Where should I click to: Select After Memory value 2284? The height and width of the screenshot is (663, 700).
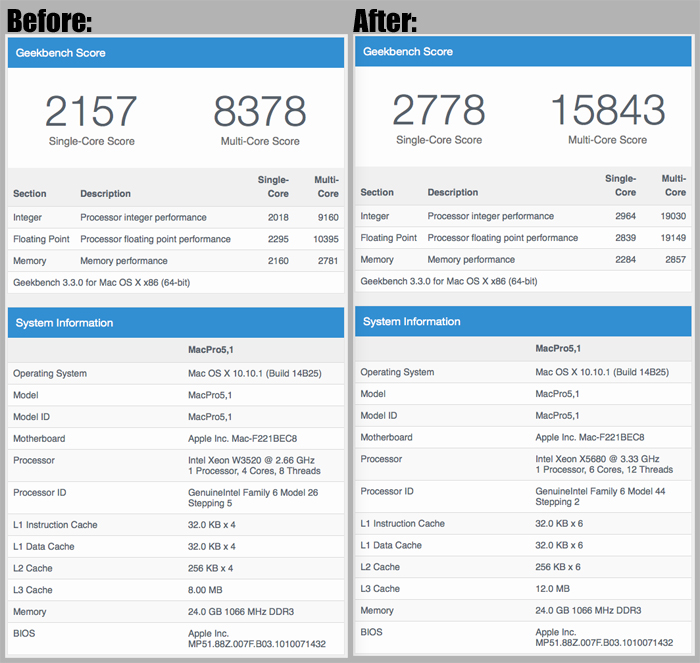click(625, 259)
